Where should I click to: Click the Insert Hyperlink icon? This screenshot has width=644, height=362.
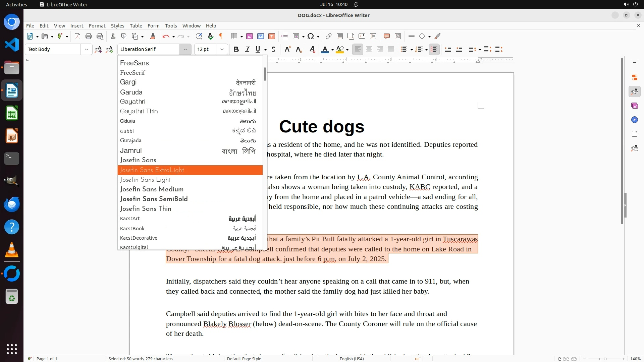pyautogui.click(x=329, y=36)
